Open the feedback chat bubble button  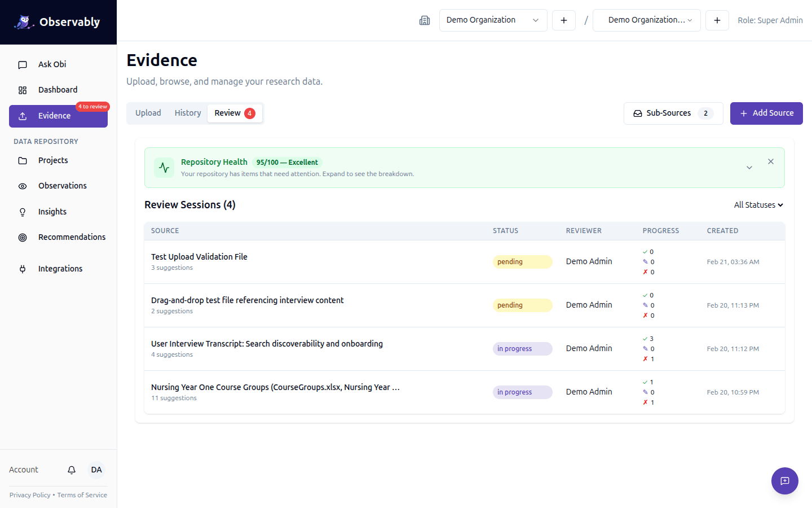coord(785,481)
